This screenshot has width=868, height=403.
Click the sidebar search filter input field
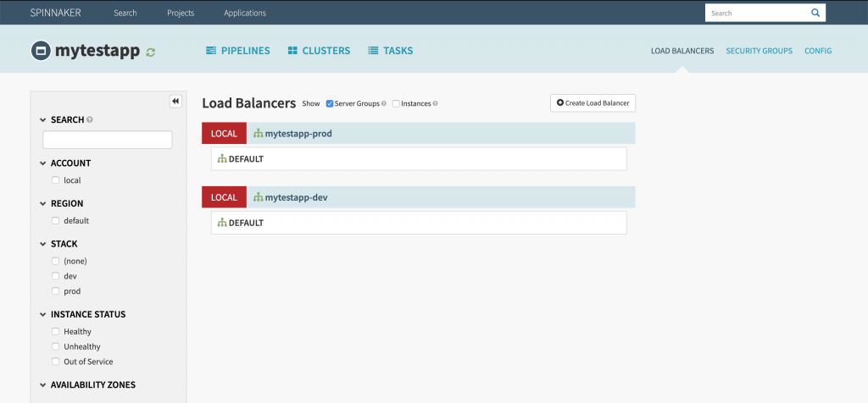[x=108, y=140]
